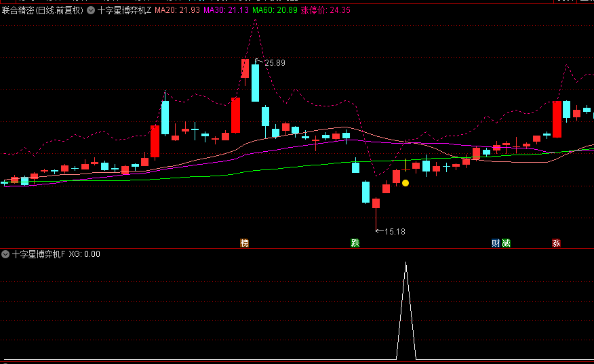Click the 榜 event marker icon
The width and height of the screenshot is (594, 364).
(245, 243)
